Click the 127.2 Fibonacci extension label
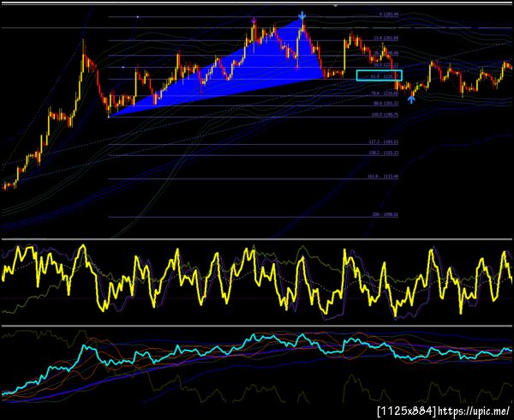Viewport: 514px width, 420px height. [x=384, y=141]
